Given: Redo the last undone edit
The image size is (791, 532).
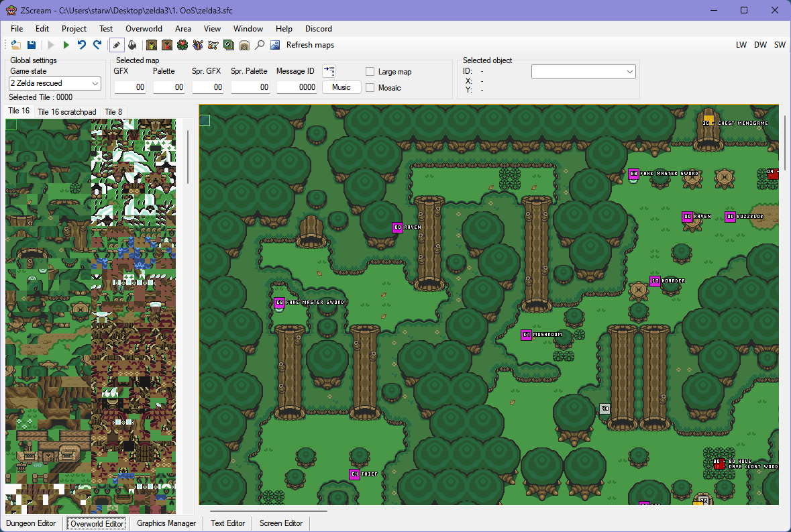Looking at the screenshot, I should pos(97,45).
